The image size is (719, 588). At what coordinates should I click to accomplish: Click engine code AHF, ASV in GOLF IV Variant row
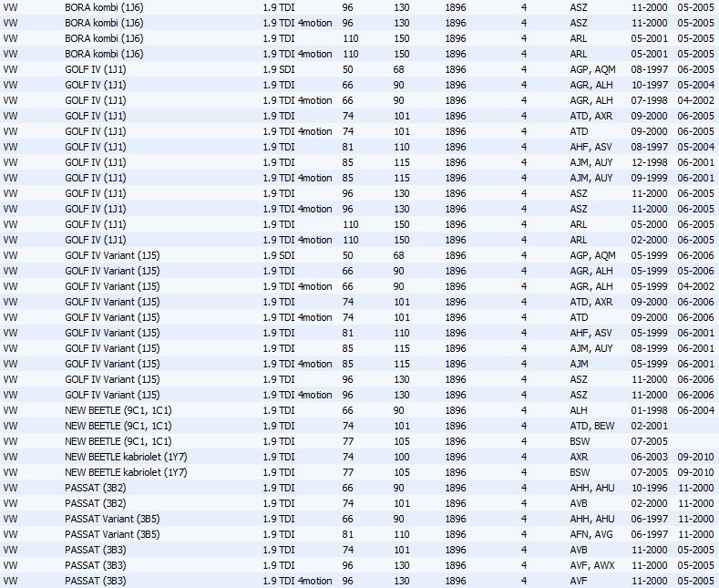click(x=591, y=333)
